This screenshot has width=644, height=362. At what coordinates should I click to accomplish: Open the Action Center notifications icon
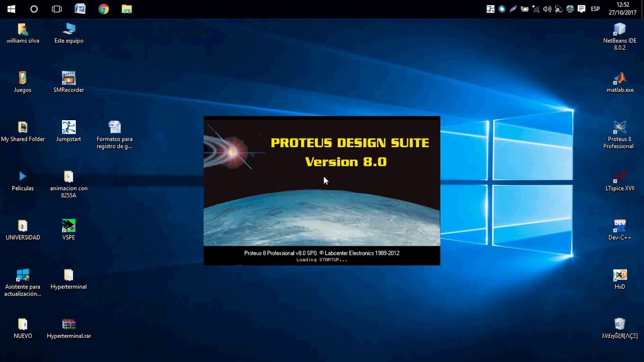coord(582,9)
